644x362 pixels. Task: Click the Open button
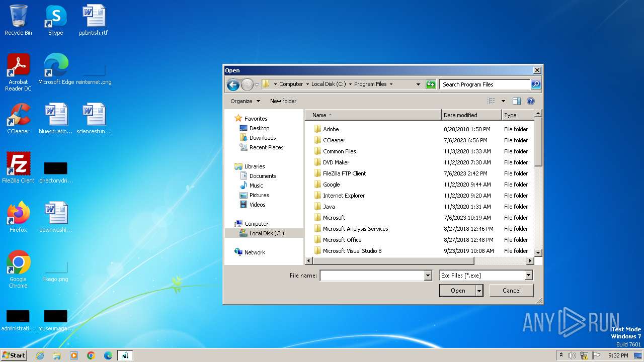458,291
